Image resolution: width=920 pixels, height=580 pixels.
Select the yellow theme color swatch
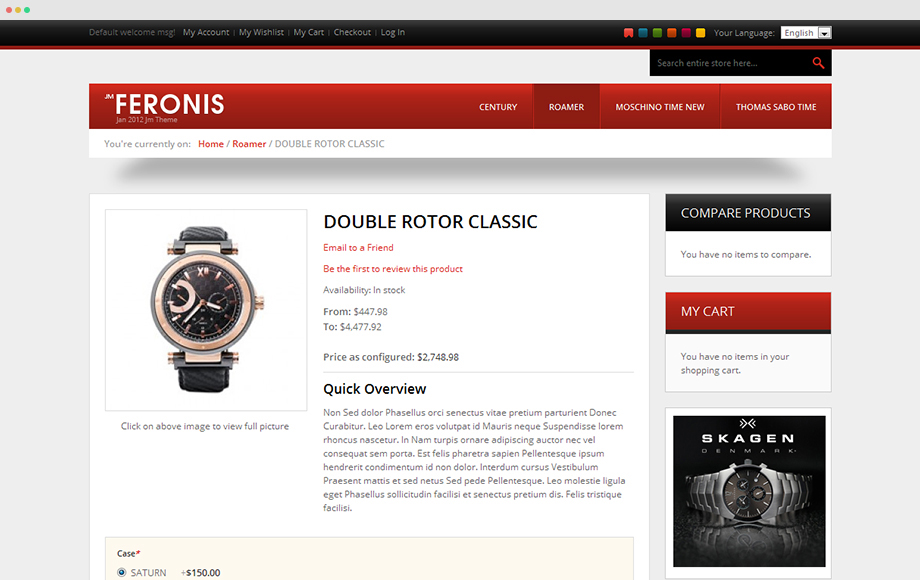[701, 33]
